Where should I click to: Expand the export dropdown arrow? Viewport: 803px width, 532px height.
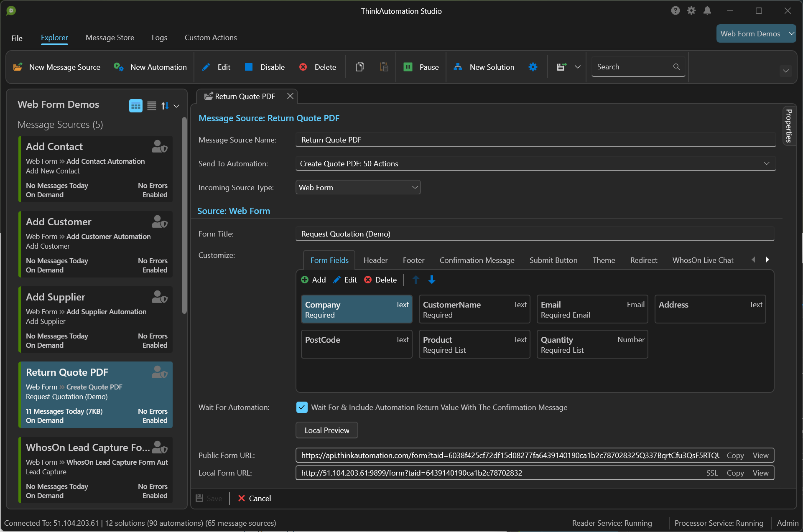(577, 67)
